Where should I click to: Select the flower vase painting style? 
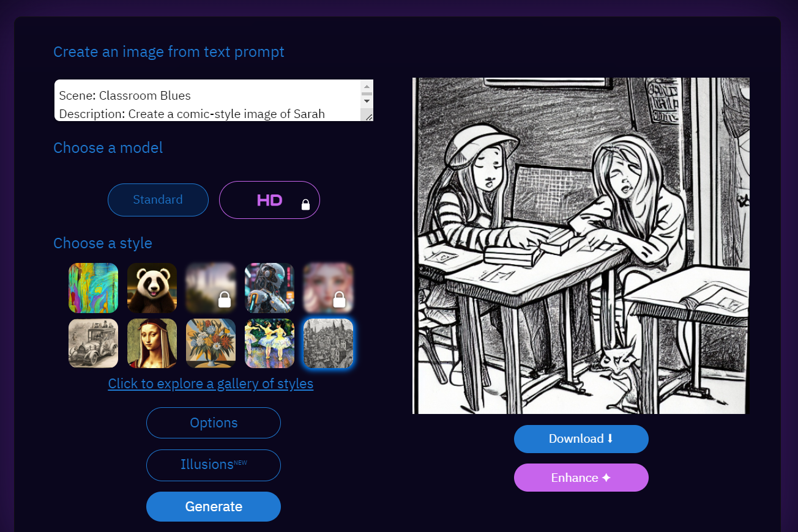[211, 343]
